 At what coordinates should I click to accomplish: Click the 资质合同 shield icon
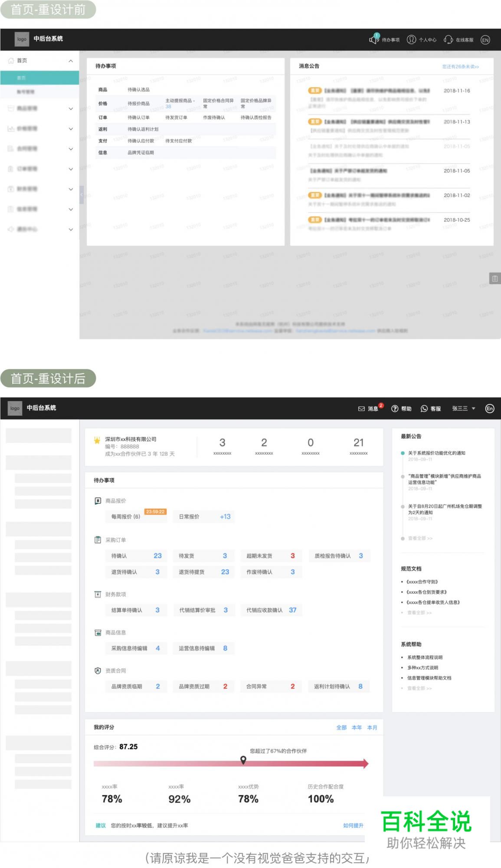tap(98, 671)
